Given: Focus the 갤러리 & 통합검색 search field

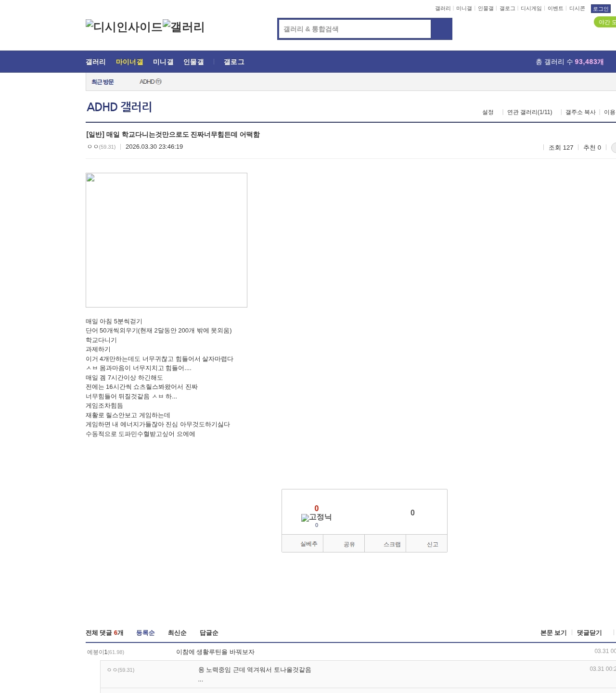Looking at the screenshot, I should pos(355,29).
